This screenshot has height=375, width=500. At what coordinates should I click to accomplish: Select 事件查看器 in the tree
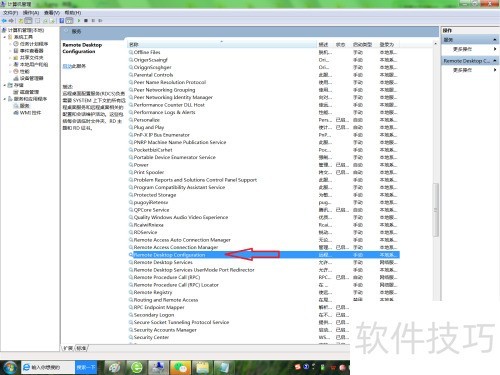coord(31,51)
